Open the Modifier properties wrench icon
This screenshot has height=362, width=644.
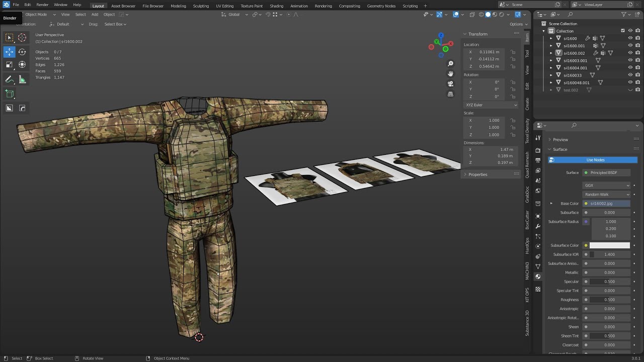click(538, 226)
